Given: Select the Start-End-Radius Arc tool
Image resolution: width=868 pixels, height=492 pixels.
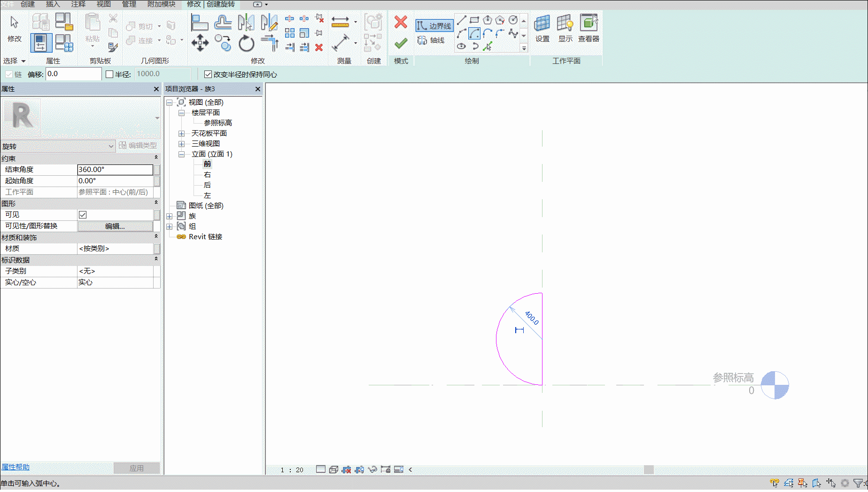Looking at the screenshot, I should click(x=462, y=33).
